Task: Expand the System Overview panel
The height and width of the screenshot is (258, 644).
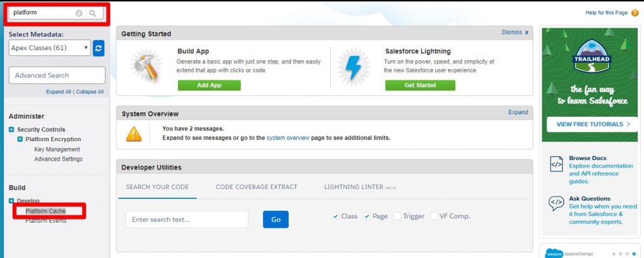Action: tap(518, 112)
